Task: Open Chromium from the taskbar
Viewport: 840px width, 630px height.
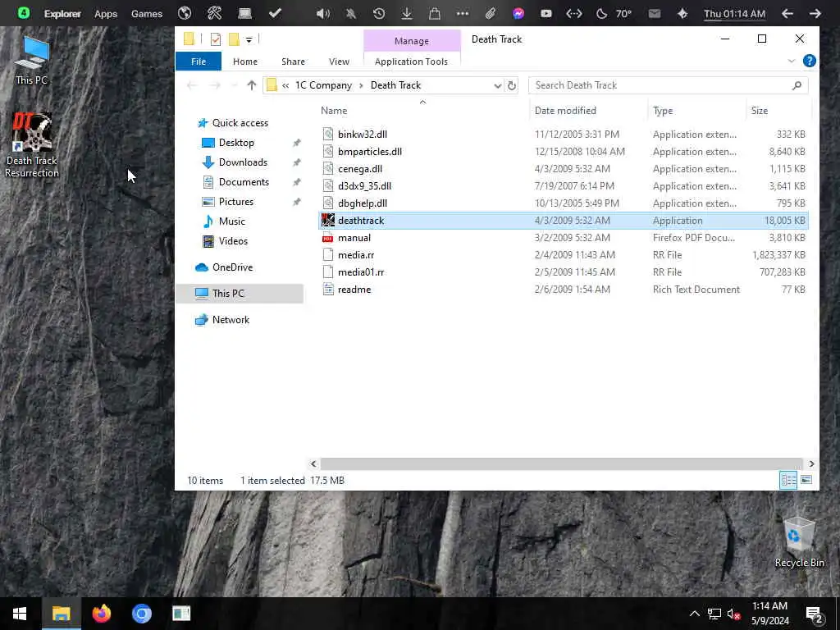Action: point(141,614)
